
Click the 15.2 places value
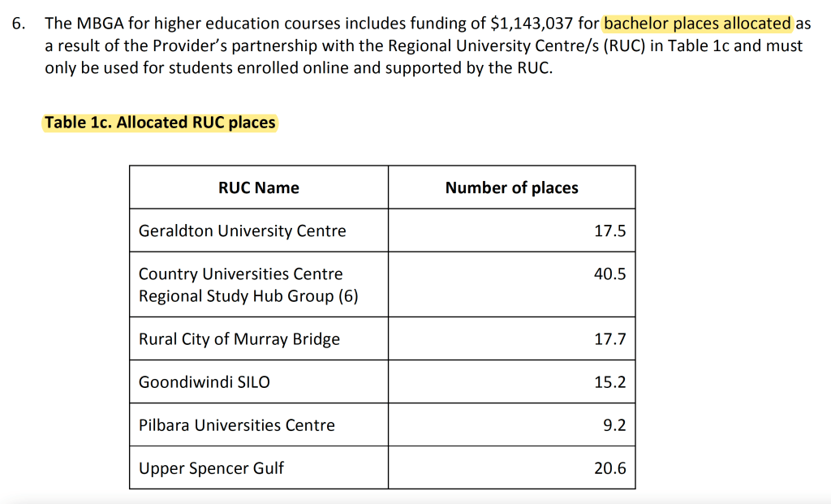609,382
